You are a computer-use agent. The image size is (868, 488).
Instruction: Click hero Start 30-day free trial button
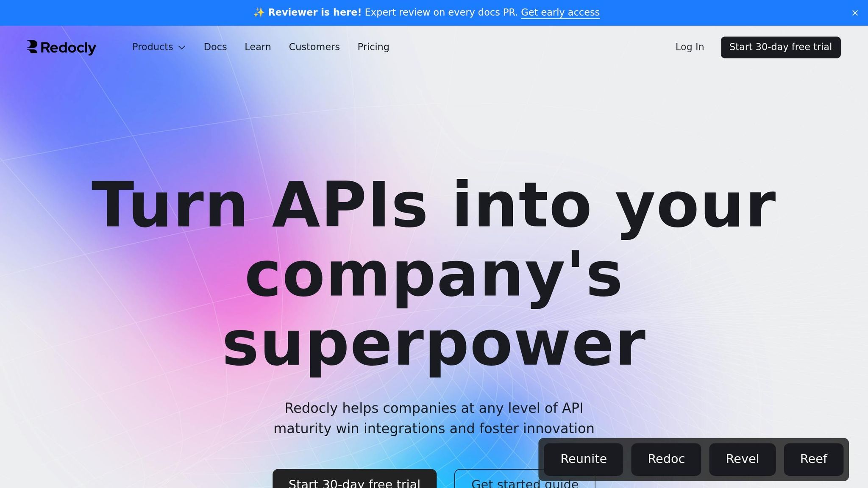(354, 479)
